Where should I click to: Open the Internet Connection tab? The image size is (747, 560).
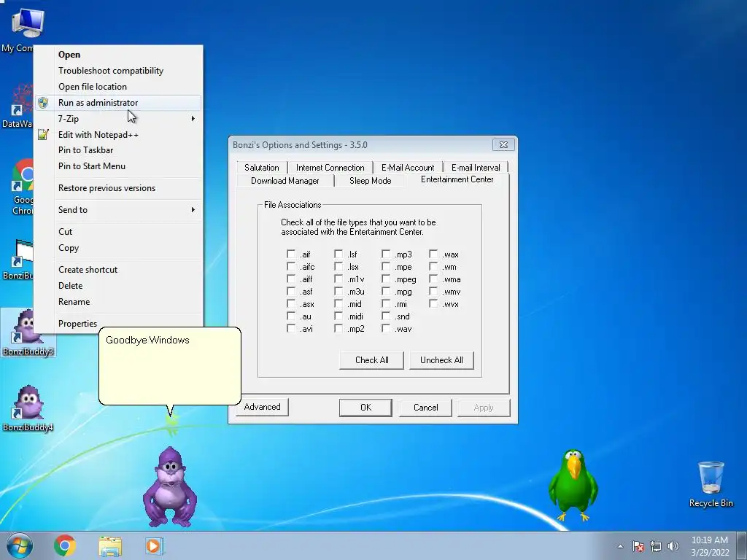330,168
